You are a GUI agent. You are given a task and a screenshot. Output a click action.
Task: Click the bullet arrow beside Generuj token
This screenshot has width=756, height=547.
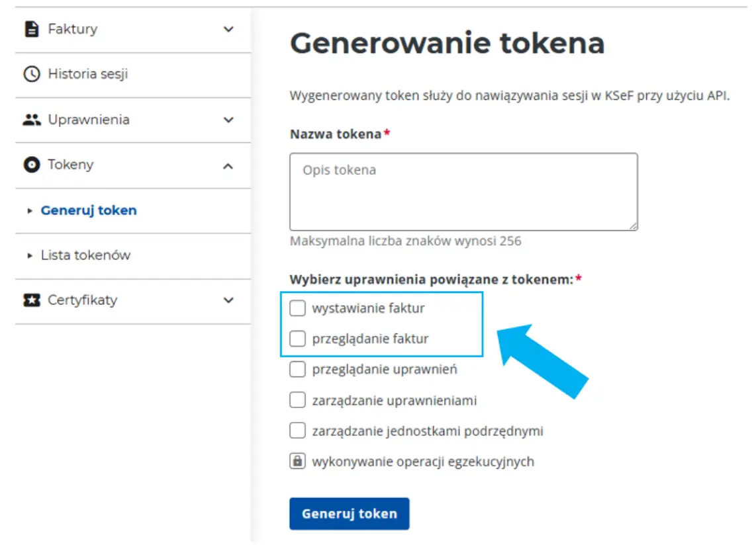[30, 210]
